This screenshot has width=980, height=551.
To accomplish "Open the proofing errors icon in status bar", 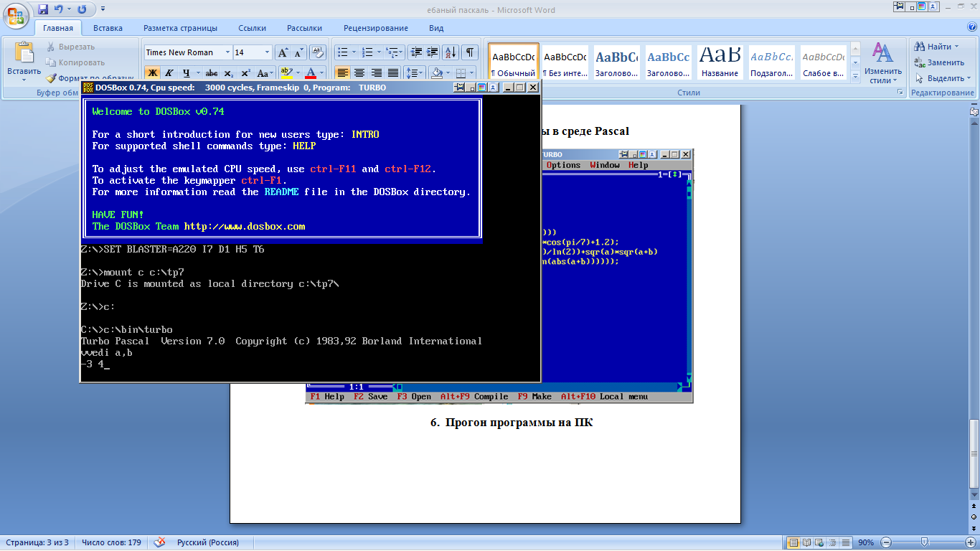I will 160,542.
